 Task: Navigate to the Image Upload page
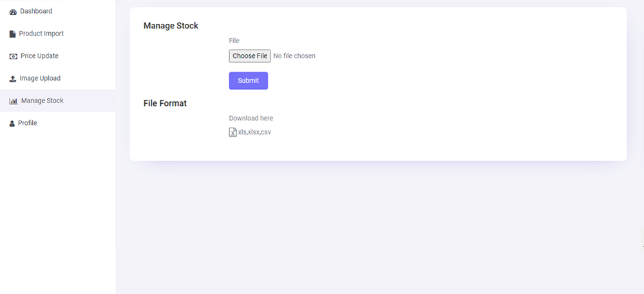pos(57,78)
